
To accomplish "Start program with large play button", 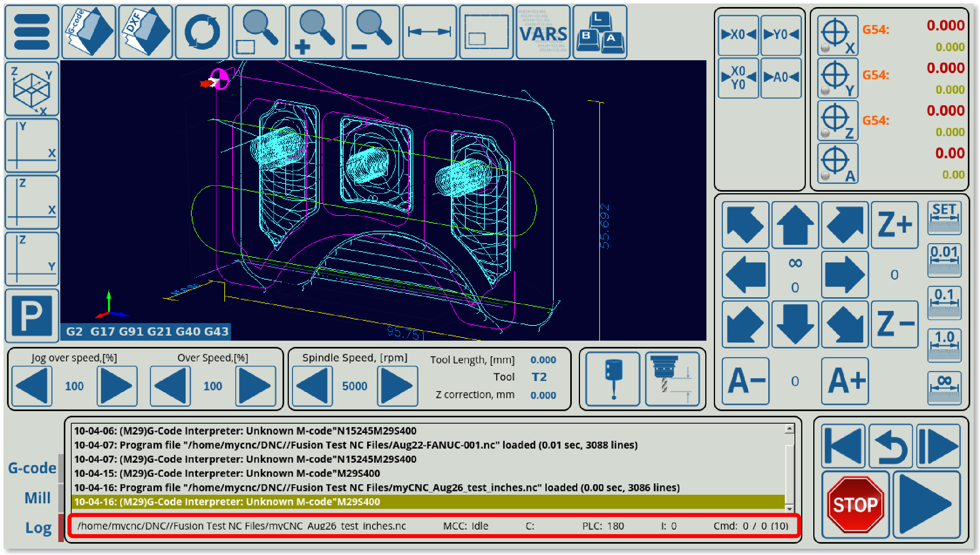I will (926, 505).
